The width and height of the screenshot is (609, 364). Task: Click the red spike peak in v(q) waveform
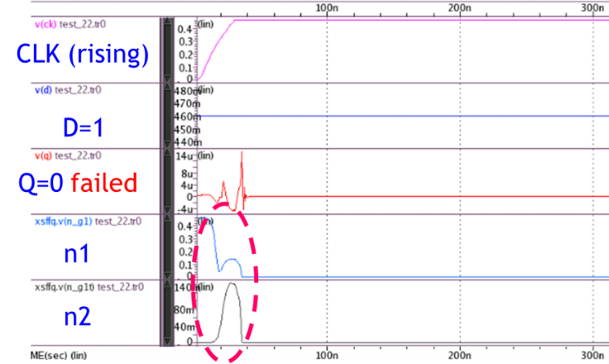click(241, 153)
